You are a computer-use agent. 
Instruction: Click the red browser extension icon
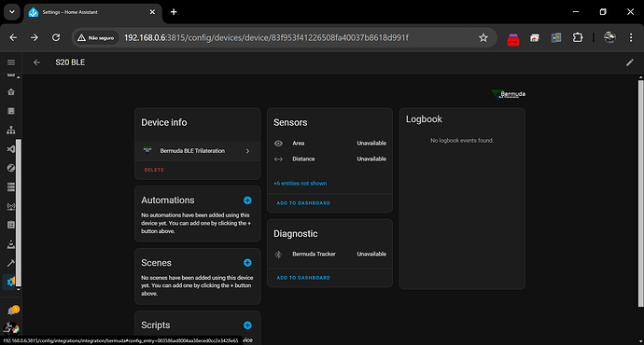513,39
